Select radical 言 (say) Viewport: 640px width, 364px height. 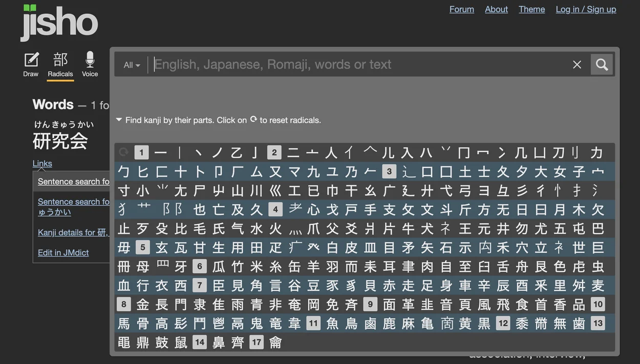tap(275, 285)
